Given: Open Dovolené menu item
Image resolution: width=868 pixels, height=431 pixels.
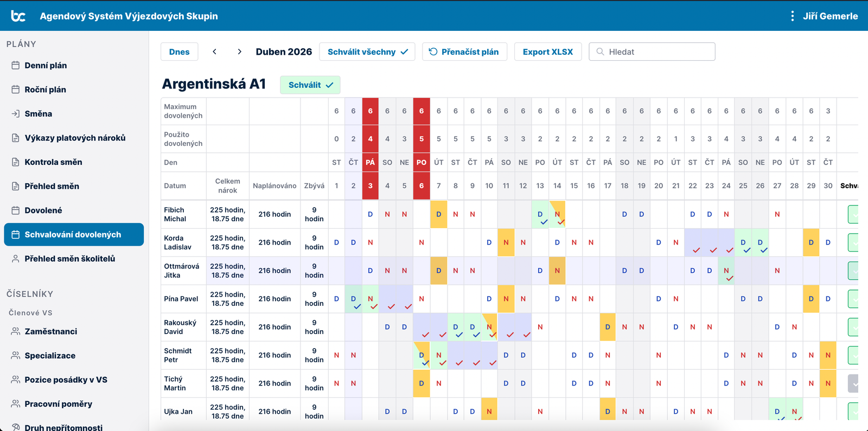Looking at the screenshot, I should pos(43,210).
